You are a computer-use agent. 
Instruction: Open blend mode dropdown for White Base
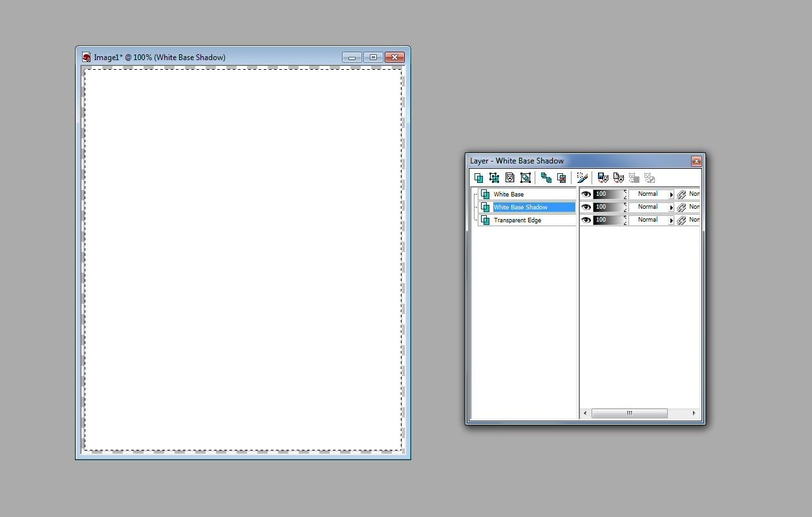671,195
